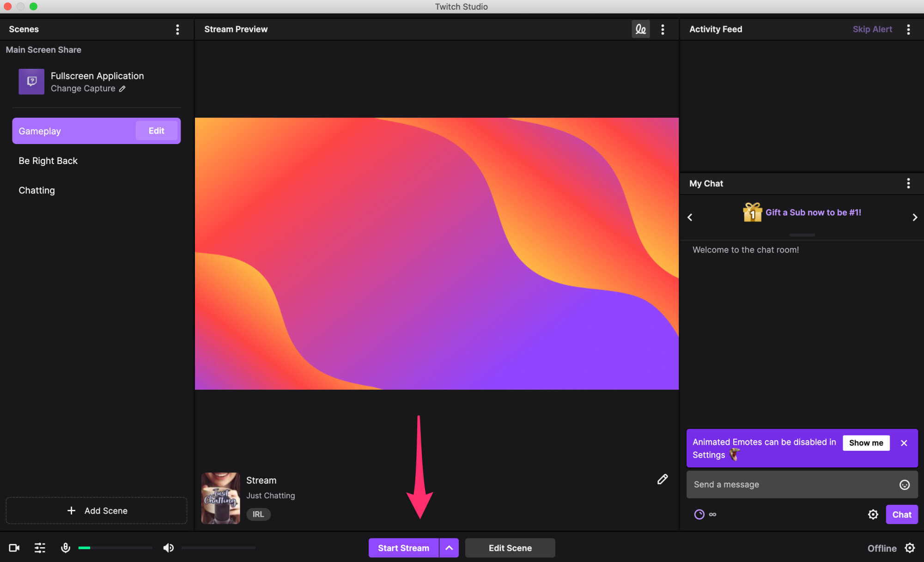Mute the speaker volume icon

point(168,548)
